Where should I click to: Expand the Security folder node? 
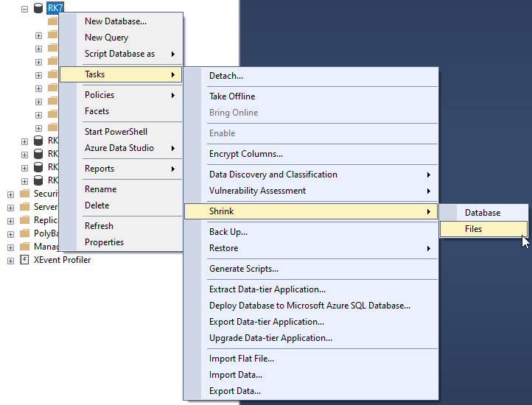tap(10, 194)
